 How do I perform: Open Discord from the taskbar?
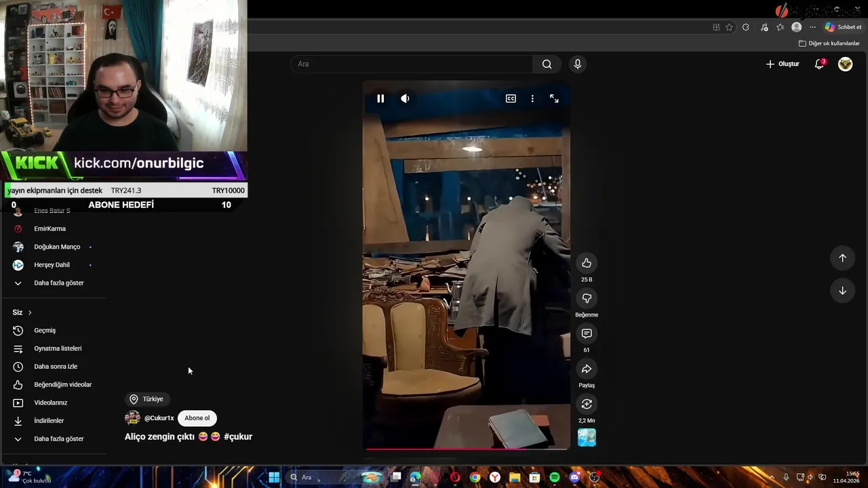click(574, 477)
